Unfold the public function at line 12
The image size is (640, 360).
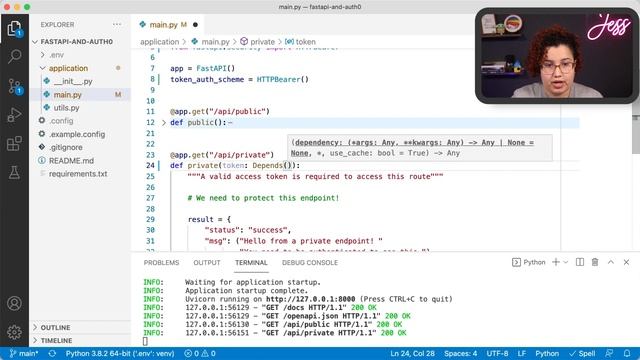coord(164,122)
